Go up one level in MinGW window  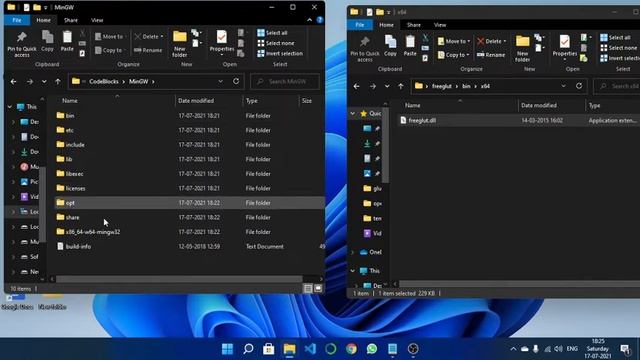click(x=58, y=82)
